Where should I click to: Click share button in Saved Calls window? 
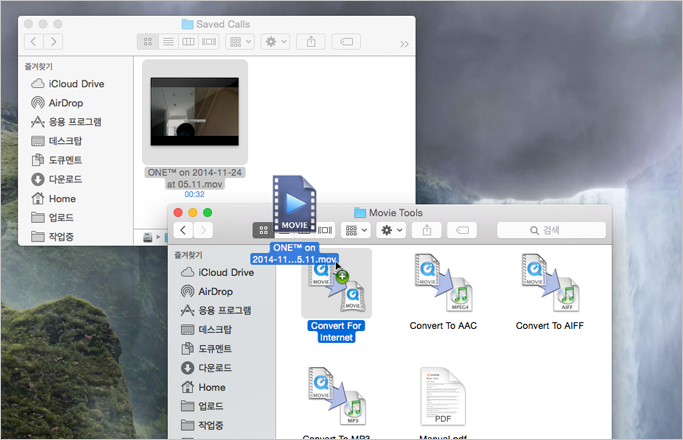[311, 42]
